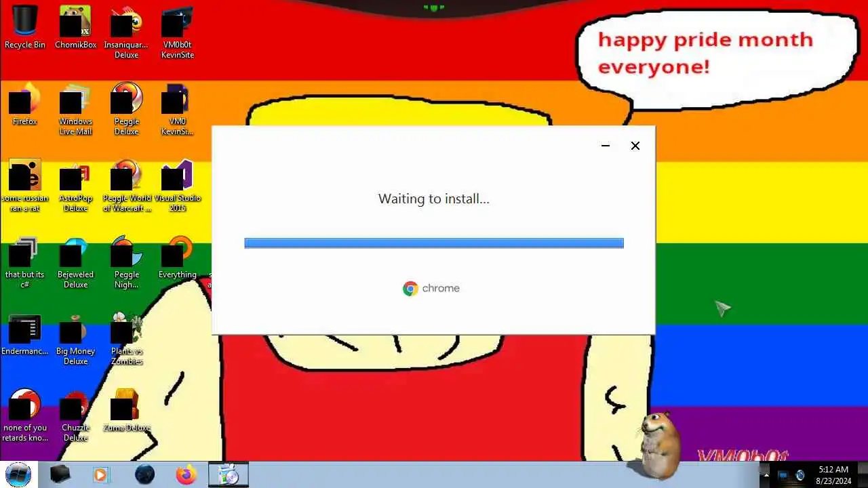The image size is (868, 488).
Task: Click the Show desktop button
Action: tap(863, 475)
